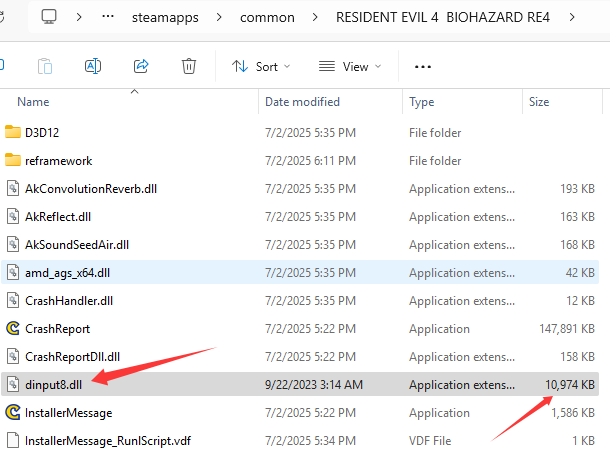Click the 193 KB size of AkConvolutionReverb.dll
This screenshot has height=455, width=610.
tap(577, 189)
